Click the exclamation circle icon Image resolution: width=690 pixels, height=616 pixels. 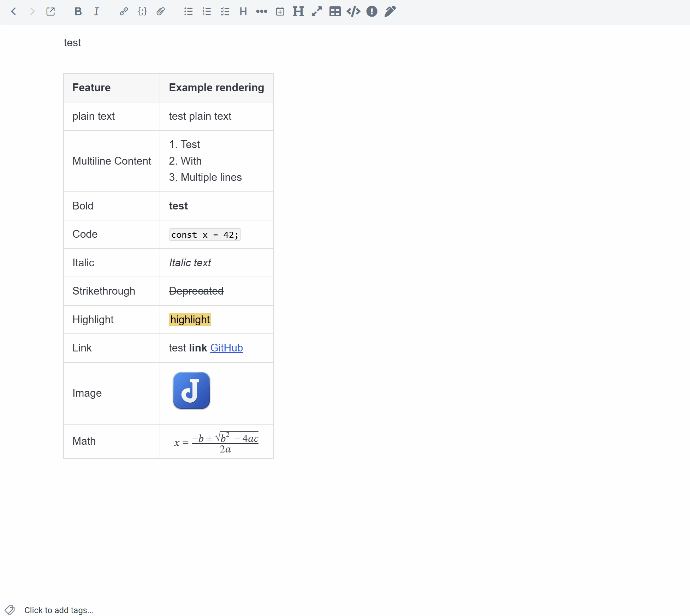click(372, 12)
